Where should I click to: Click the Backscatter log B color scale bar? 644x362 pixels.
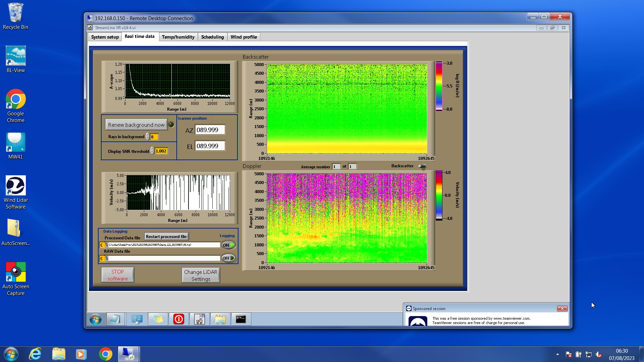(x=439, y=86)
